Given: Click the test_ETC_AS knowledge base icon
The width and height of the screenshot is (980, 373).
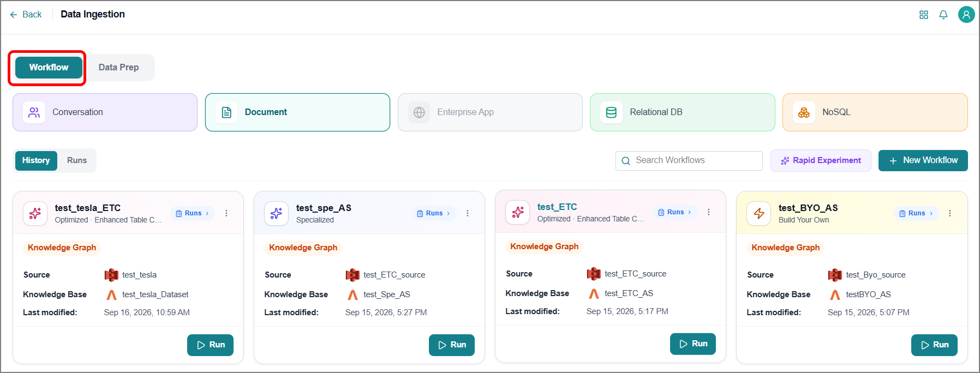Looking at the screenshot, I should point(594,294).
